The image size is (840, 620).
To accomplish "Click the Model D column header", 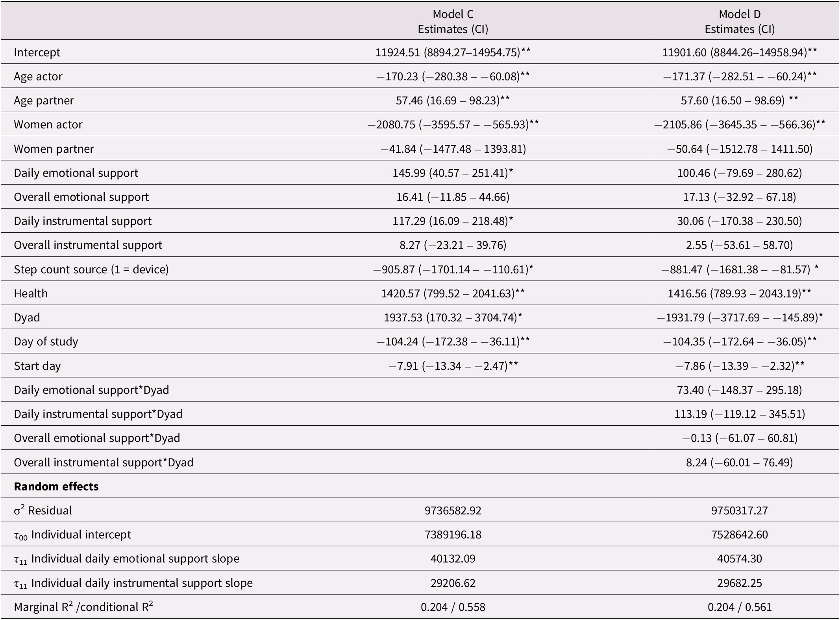I will coord(739,22).
